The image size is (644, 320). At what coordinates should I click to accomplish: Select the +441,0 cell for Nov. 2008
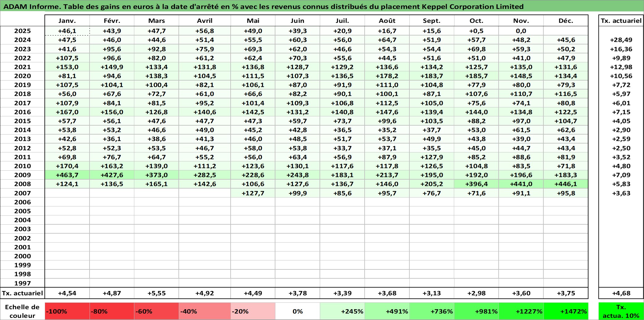pos(521,184)
